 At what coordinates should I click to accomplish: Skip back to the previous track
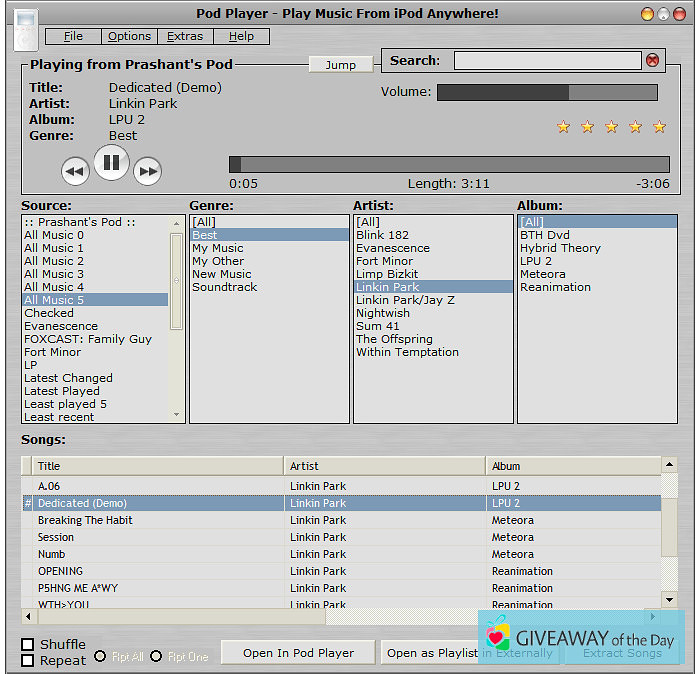(x=75, y=171)
